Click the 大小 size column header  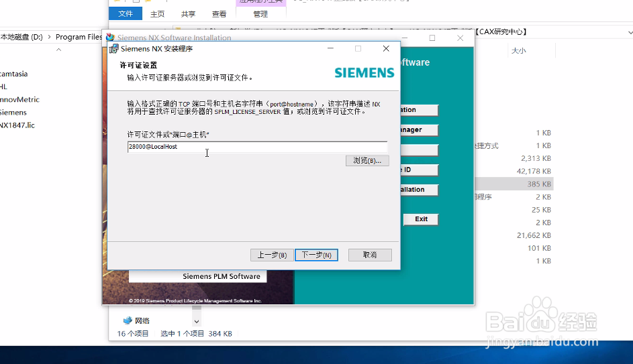pyautogui.click(x=518, y=51)
